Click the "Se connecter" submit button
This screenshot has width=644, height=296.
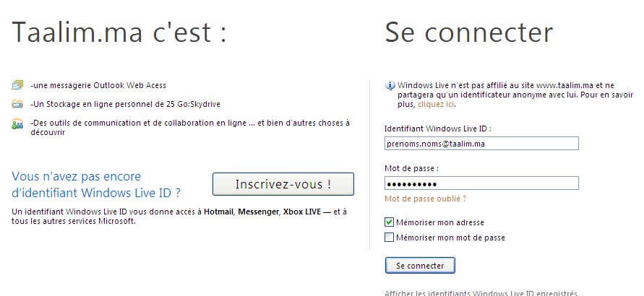(420, 266)
